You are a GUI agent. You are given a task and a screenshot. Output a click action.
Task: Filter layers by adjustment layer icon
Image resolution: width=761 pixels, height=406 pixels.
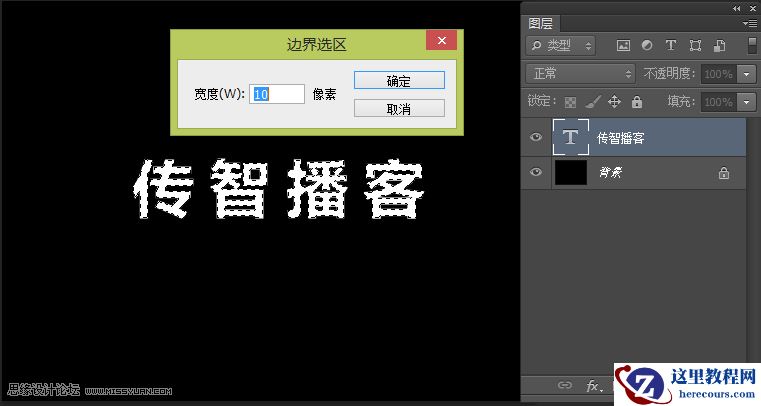pyautogui.click(x=647, y=46)
